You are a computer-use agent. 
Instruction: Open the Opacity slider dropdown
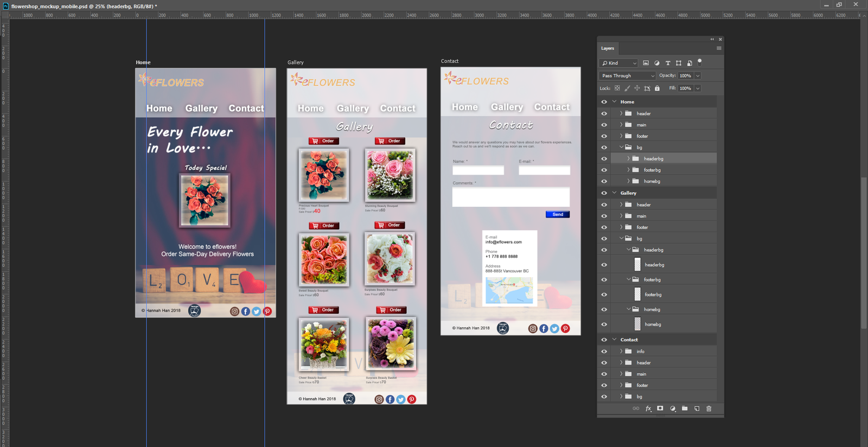pyautogui.click(x=698, y=76)
